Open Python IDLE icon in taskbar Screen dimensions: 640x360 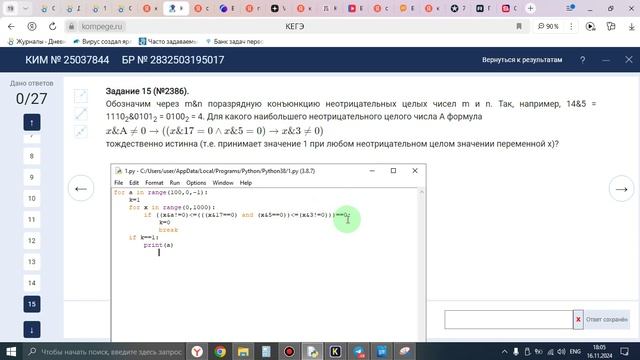[313, 351]
